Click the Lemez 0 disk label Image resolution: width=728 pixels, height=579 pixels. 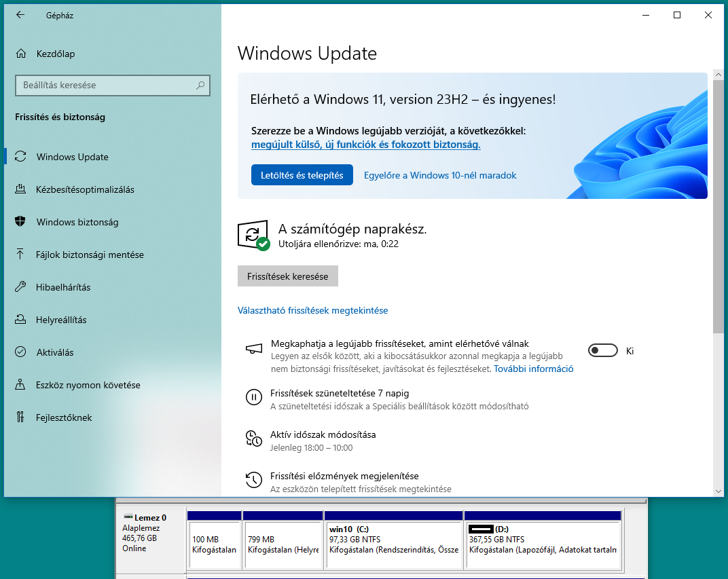click(x=150, y=518)
